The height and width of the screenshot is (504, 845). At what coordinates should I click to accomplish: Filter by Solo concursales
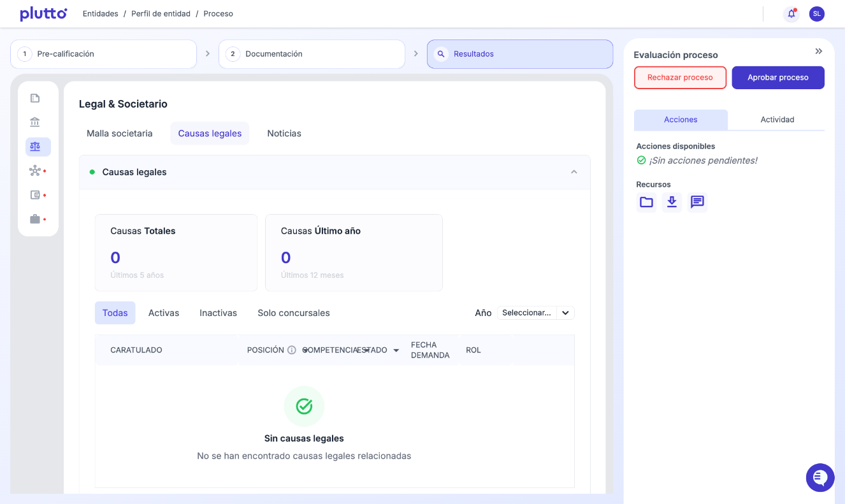point(294,313)
